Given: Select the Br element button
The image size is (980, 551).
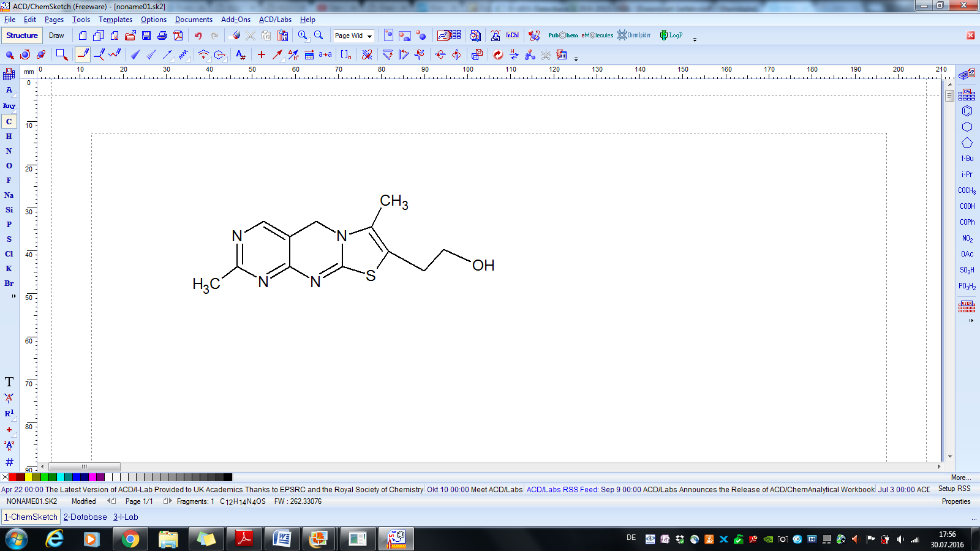Looking at the screenshot, I should [x=9, y=283].
